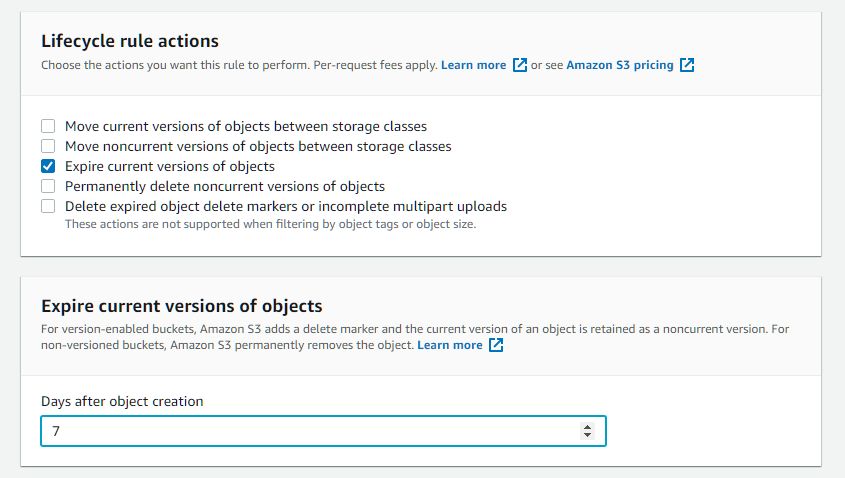
Task: Open external link icon beside Amazon S3 pricing
Action: pos(687,65)
